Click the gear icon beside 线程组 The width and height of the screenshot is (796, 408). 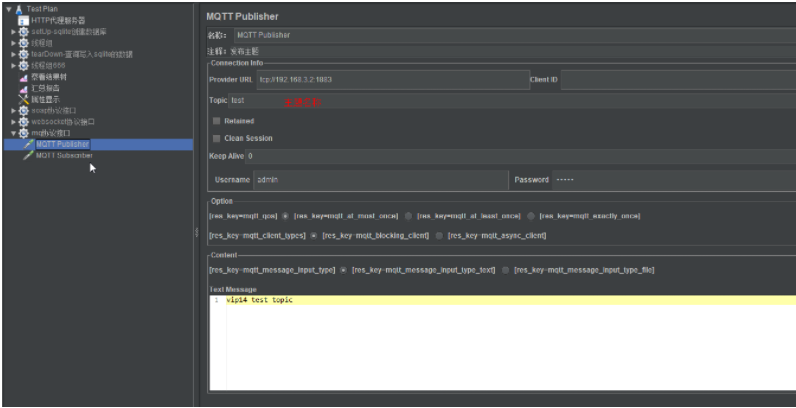tap(24, 43)
